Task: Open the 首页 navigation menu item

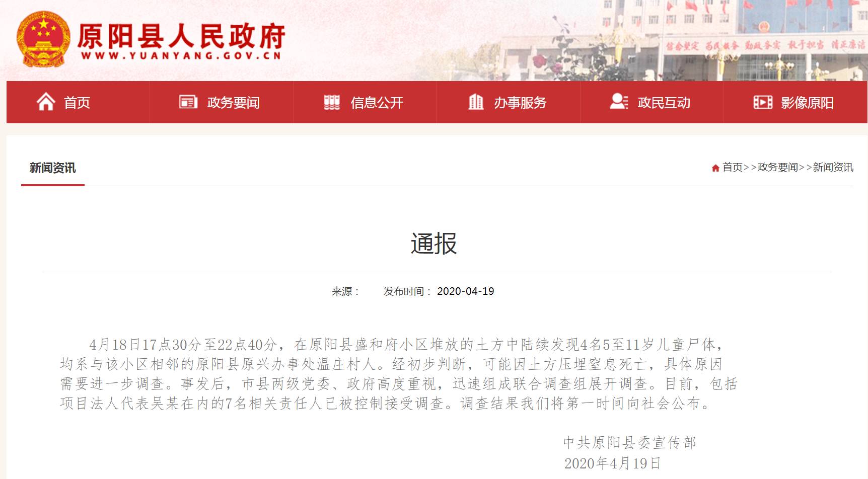Action: tap(78, 102)
